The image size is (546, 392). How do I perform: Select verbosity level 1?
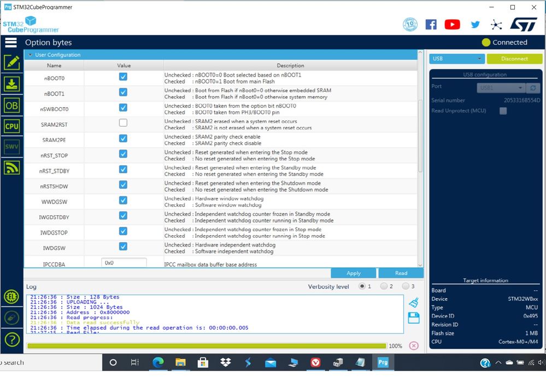(x=362, y=286)
